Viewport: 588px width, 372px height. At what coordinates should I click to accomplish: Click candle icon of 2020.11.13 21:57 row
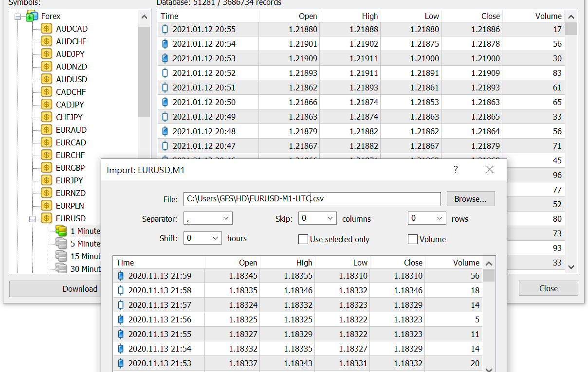click(121, 305)
